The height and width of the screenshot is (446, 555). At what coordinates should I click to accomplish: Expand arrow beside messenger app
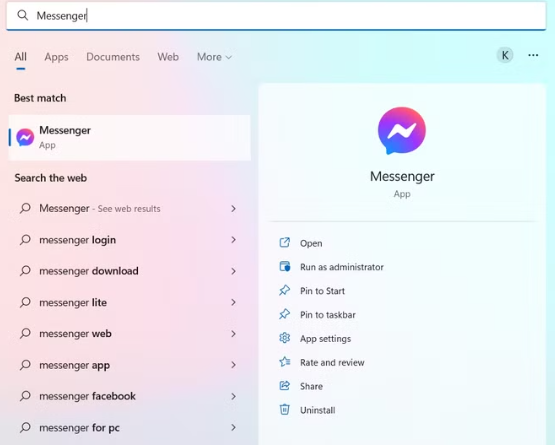pyautogui.click(x=233, y=365)
